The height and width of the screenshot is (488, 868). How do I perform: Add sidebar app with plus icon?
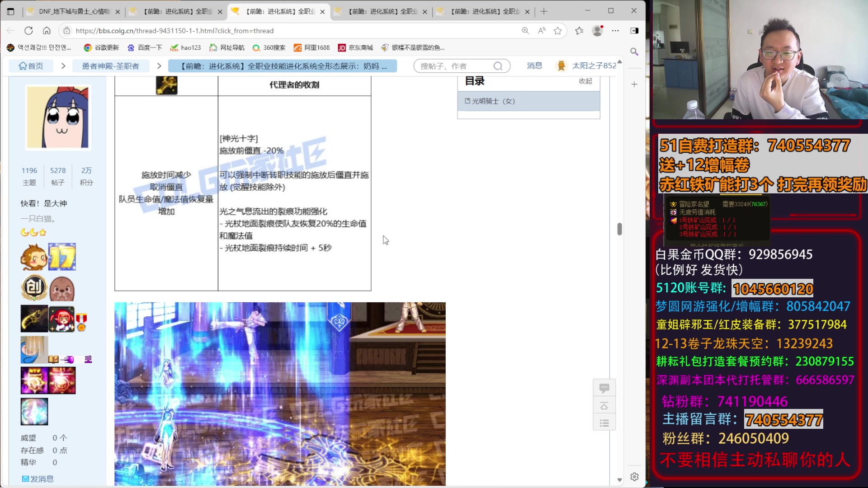(634, 84)
